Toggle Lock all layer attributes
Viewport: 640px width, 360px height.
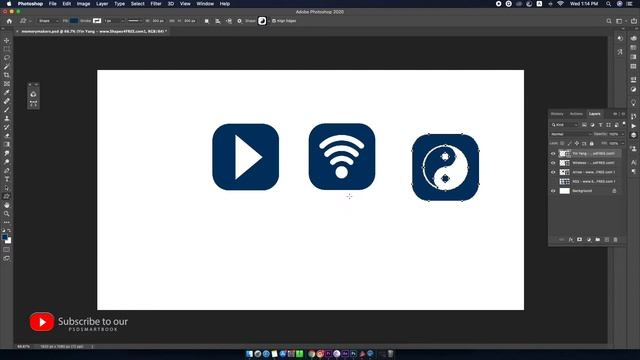pos(591,143)
